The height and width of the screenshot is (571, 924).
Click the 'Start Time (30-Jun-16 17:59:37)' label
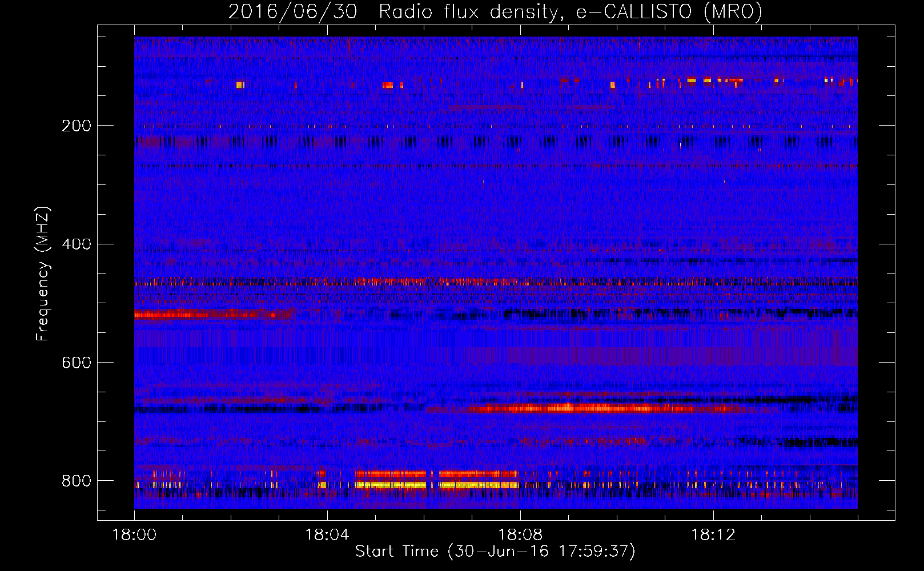click(495, 552)
